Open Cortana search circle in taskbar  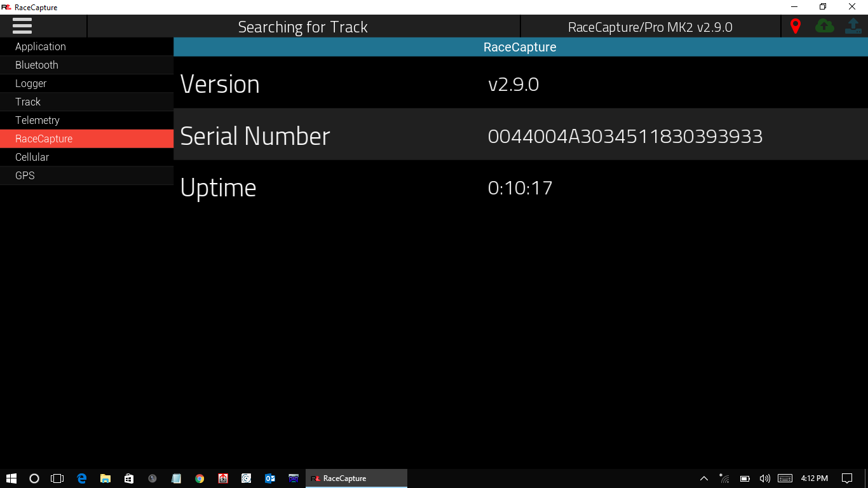coord(34,478)
